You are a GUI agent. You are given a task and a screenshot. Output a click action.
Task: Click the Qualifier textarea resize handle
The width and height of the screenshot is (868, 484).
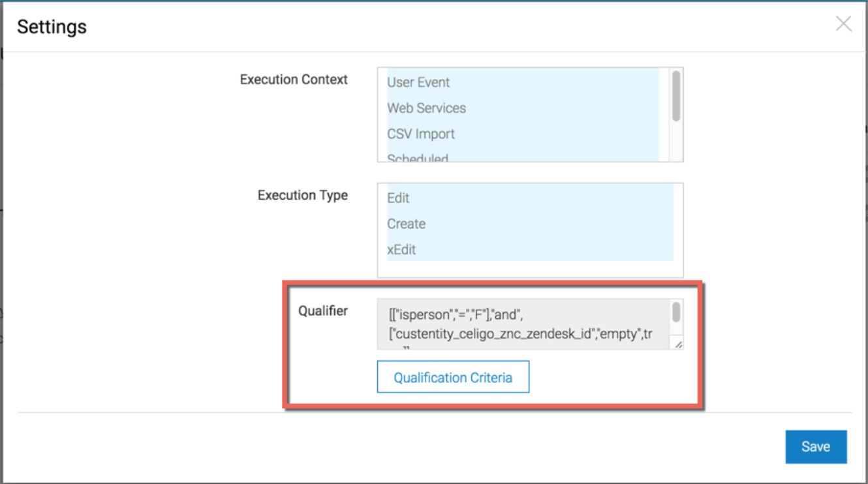point(678,344)
